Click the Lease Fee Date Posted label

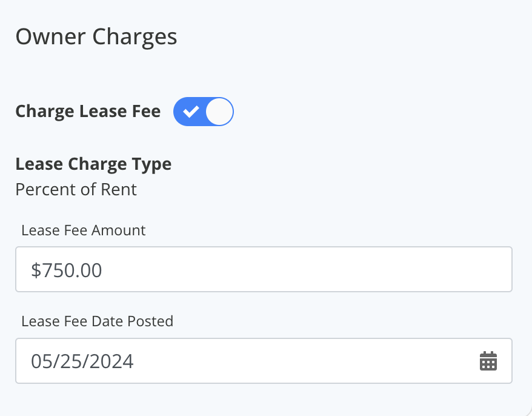(x=97, y=321)
